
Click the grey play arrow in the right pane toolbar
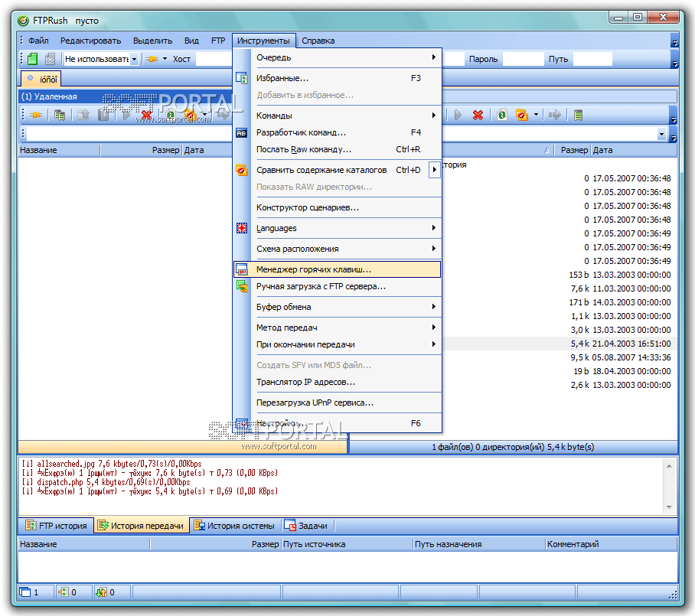tap(458, 116)
